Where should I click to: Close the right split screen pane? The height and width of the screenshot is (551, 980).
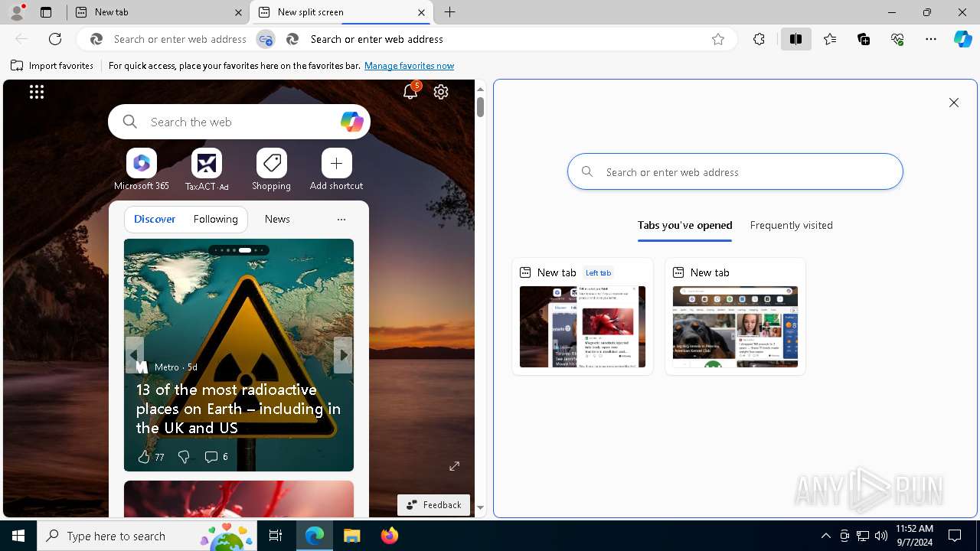954,103
